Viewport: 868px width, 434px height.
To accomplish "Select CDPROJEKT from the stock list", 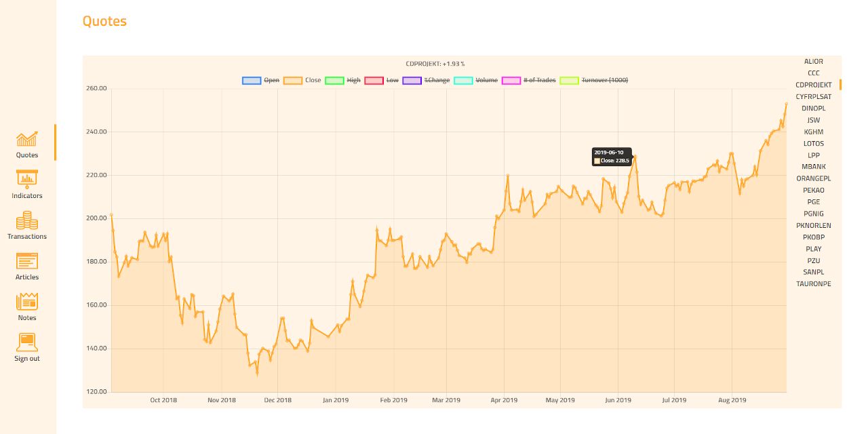I will coord(814,85).
